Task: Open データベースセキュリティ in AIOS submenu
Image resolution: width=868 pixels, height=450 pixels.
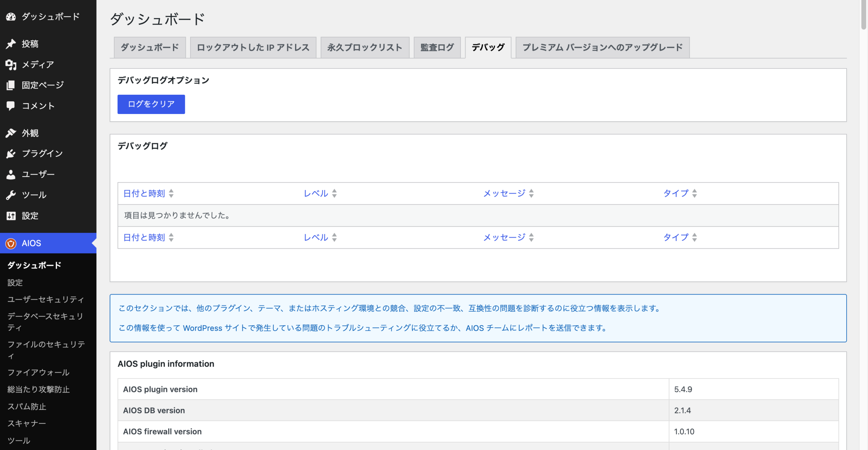Action: tap(45, 322)
